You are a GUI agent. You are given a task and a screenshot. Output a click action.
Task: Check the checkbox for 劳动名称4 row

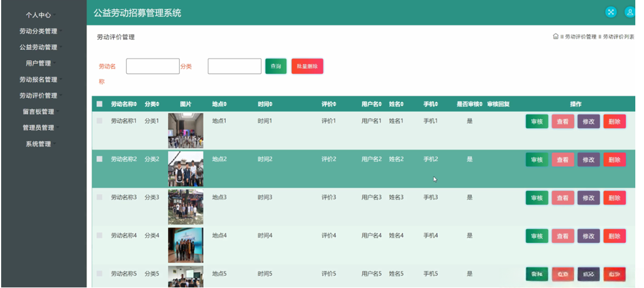(x=100, y=235)
